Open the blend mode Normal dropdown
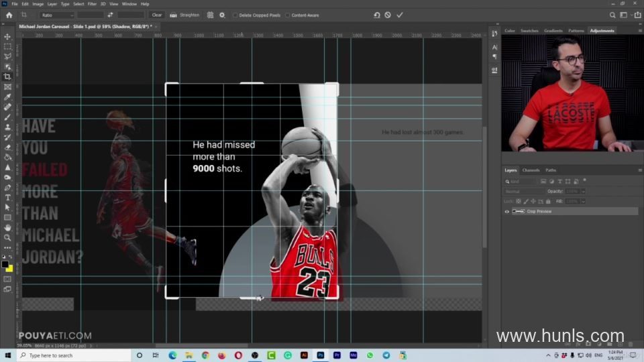This screenshot has height=362, width=644. point(524,192)
